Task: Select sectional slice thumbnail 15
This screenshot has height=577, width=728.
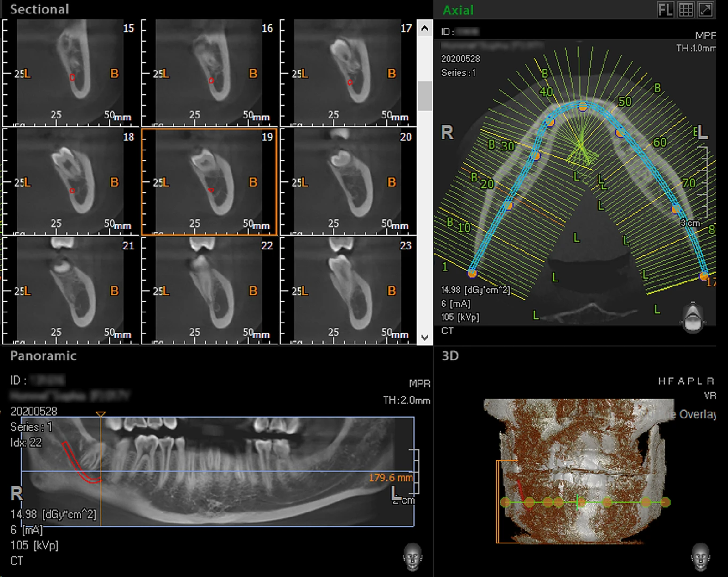Action: point(71,73)
